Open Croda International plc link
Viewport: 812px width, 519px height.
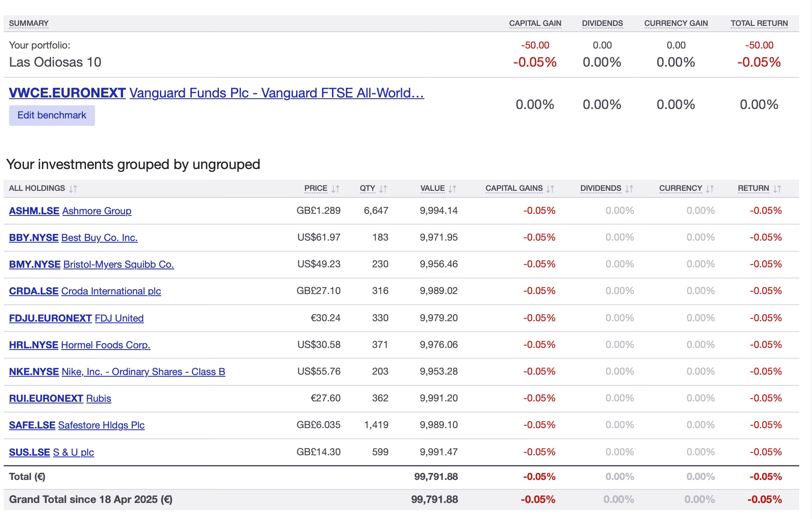pos(111,291)
